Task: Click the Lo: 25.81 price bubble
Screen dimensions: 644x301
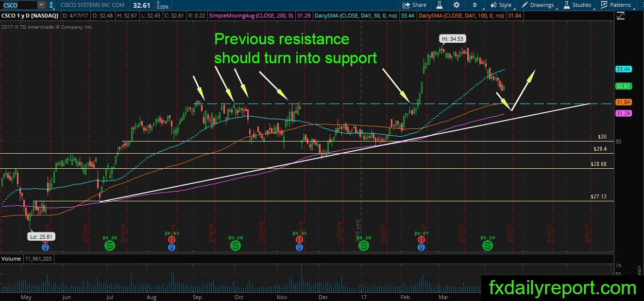Action: click(41, 236)
